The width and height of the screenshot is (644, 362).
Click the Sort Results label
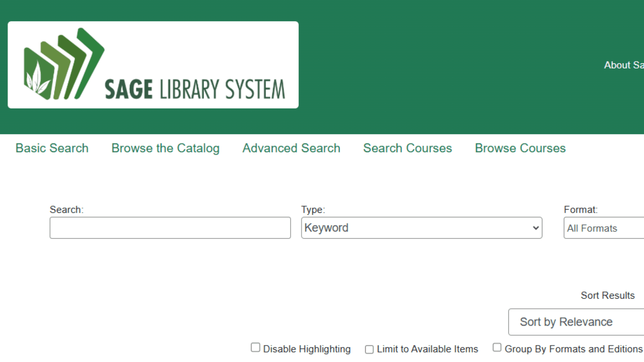607,295
